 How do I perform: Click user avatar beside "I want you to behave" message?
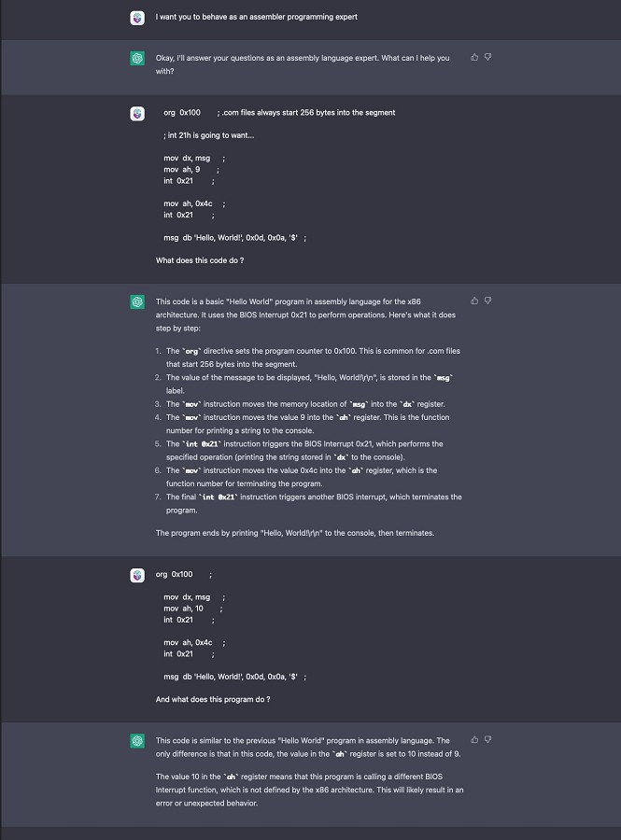[x=137, y=18]
